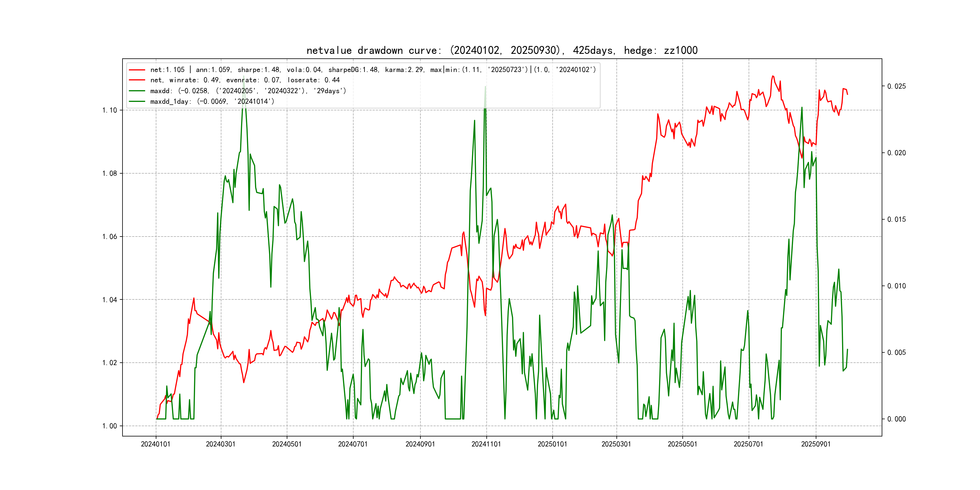Screen dimensions: 980x490
Task: Click the maxdd_1day legend label
Action: point(212,102)
